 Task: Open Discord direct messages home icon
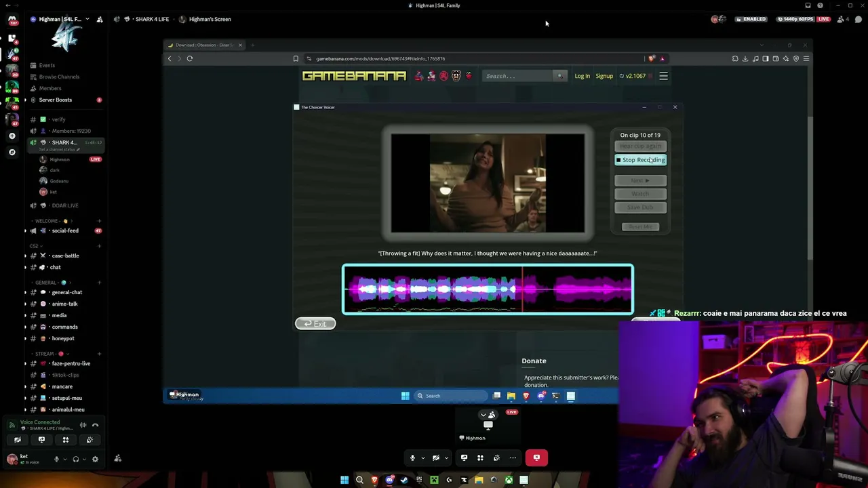(12, 20)
